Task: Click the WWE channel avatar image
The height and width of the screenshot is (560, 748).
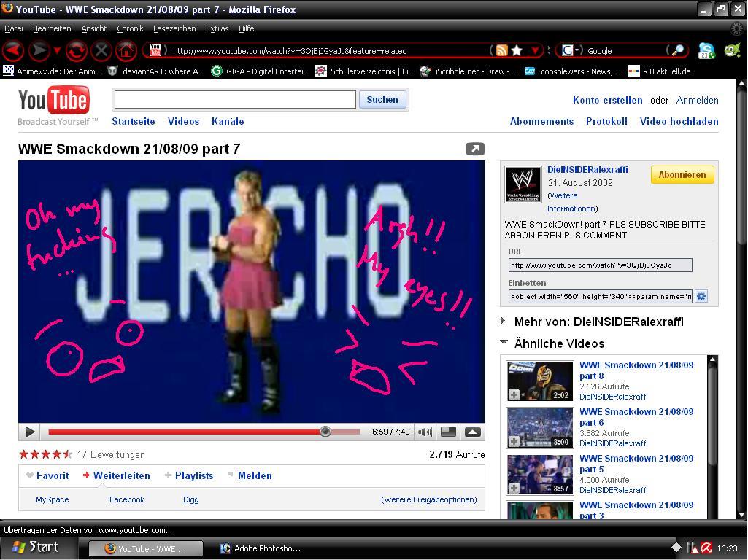Action: [x=523, y=184]
